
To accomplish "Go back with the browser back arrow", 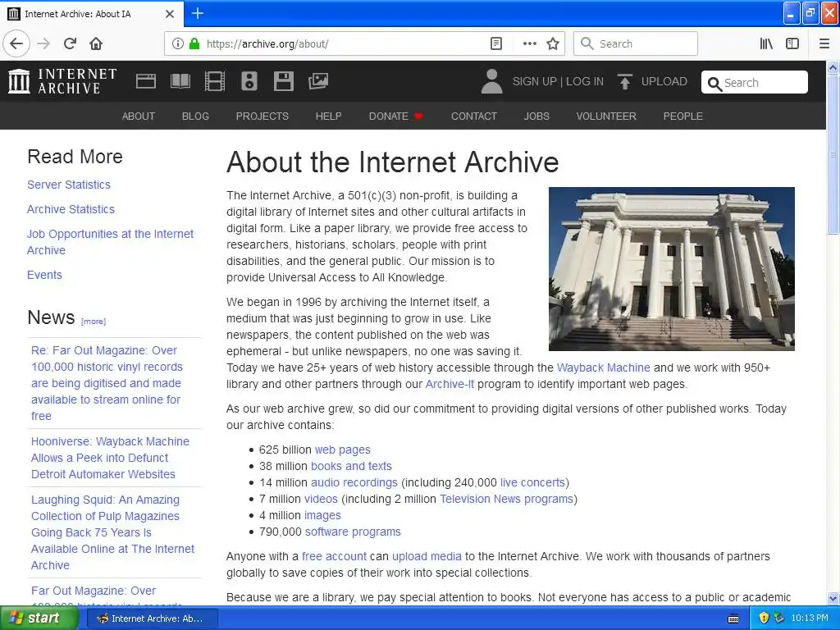I will point(16,43).
